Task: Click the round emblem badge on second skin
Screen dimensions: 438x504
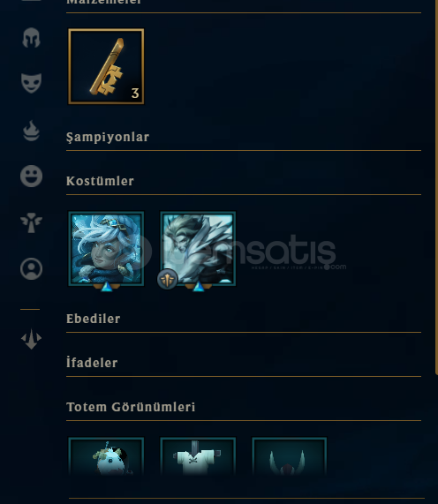Action: (167, 279)
